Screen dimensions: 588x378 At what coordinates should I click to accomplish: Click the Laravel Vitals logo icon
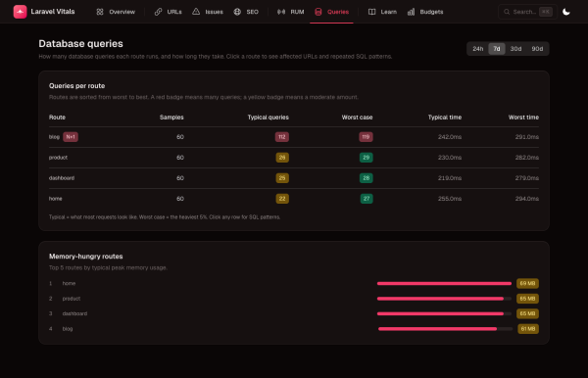point(20,12)
